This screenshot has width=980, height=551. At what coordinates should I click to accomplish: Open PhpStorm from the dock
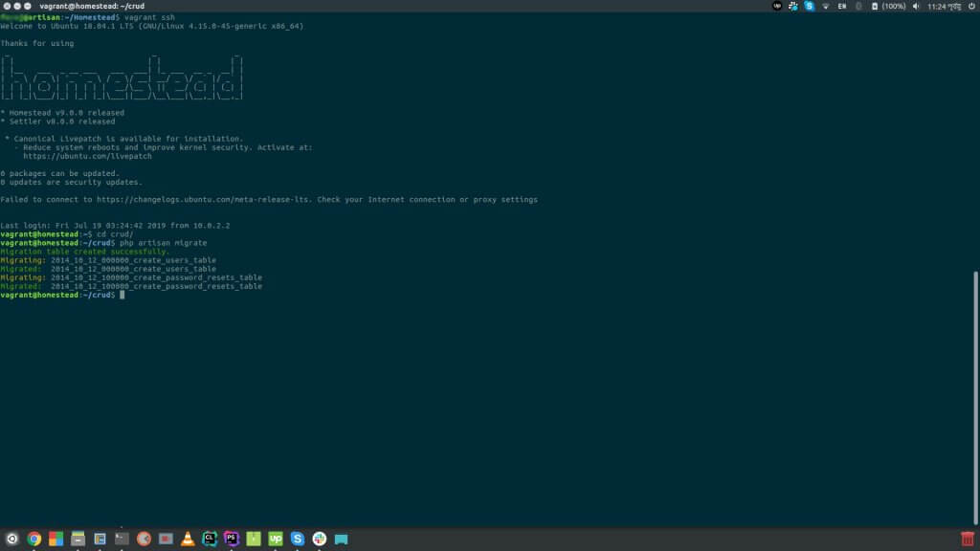232,539
